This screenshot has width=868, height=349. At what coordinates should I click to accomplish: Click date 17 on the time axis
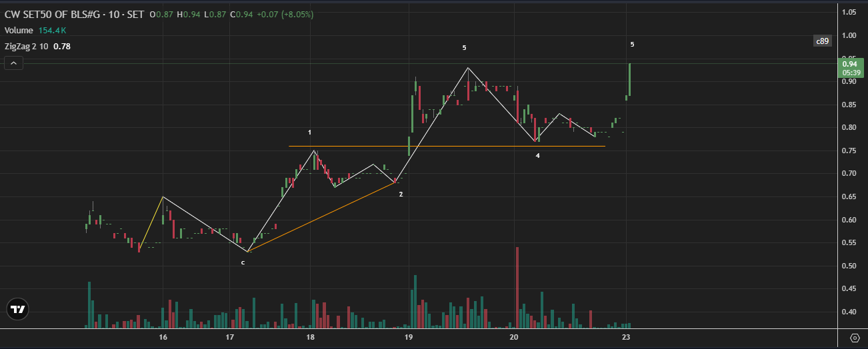[x=229, y=338]
